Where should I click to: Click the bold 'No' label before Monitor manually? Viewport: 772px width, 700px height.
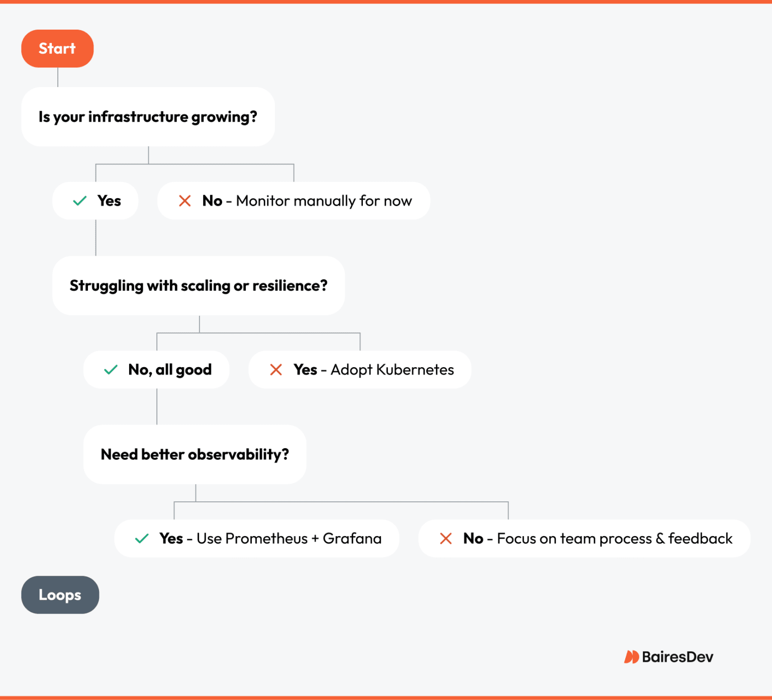click(212, 201)
